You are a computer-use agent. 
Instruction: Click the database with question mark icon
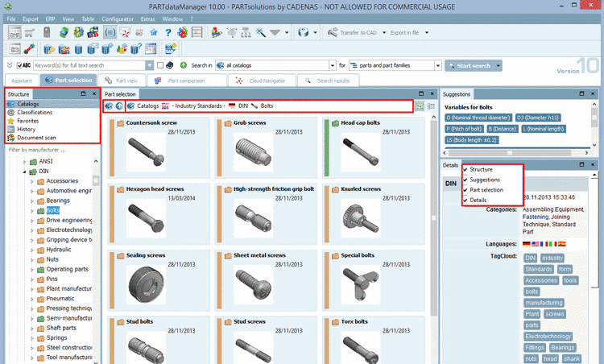pyautogui.click(x=136, y=49)
